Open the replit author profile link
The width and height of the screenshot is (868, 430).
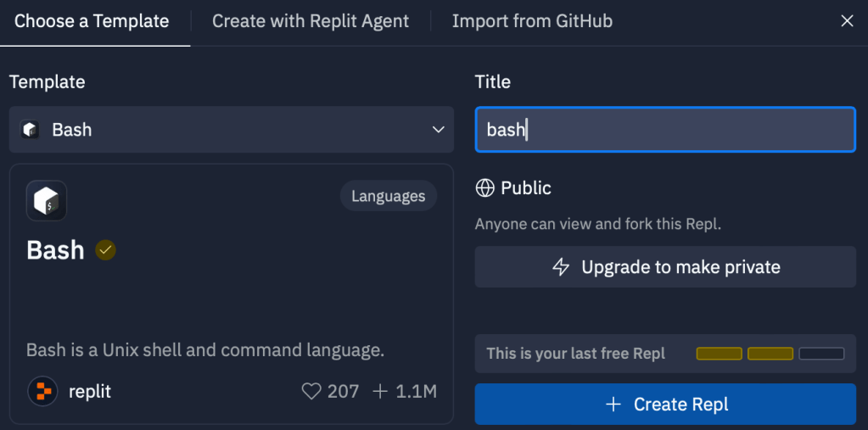point(89,391)
